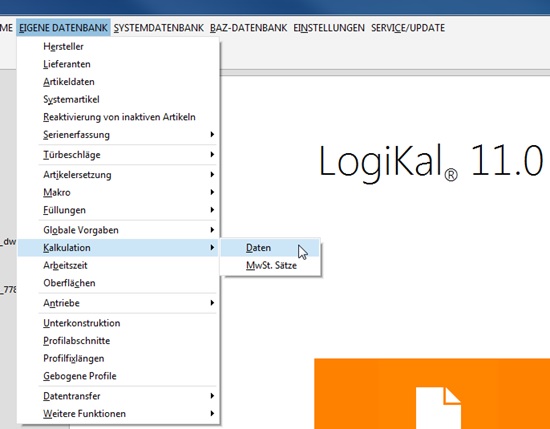550x429 pixels.
Task: Expand the Türbeschläge submenu
Action: [118, 155]
